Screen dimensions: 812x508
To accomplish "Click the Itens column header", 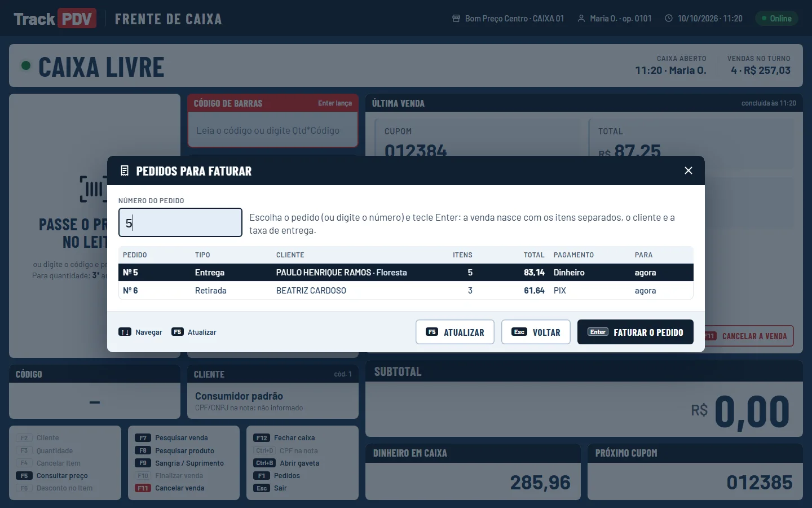I will click(462, 255).
